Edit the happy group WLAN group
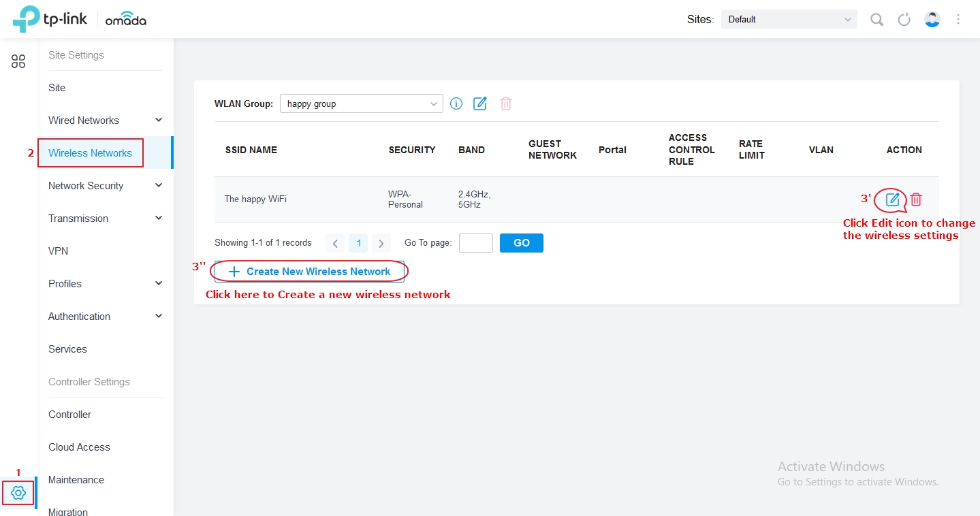 click(480, 103)
